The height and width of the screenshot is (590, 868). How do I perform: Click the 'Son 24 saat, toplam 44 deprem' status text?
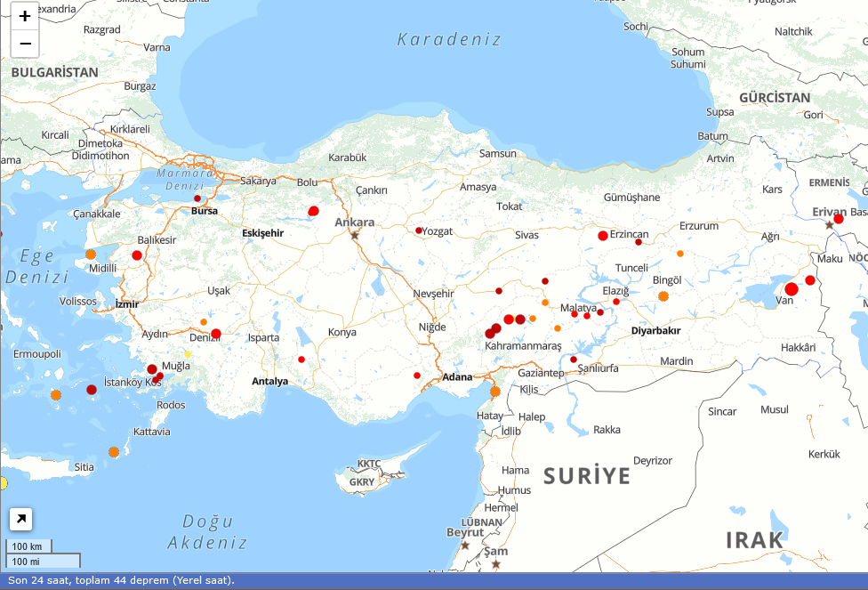[x=121, y=580]
